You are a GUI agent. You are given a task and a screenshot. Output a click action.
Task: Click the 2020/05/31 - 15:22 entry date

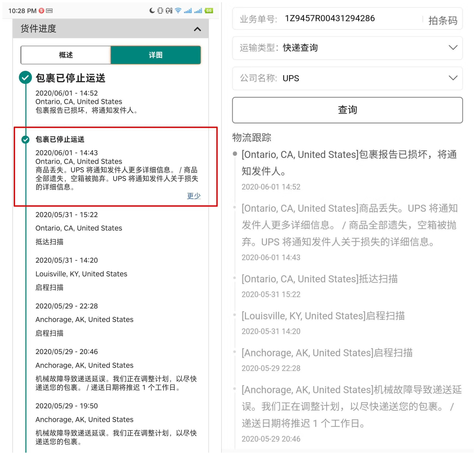[x=67, y=215]
